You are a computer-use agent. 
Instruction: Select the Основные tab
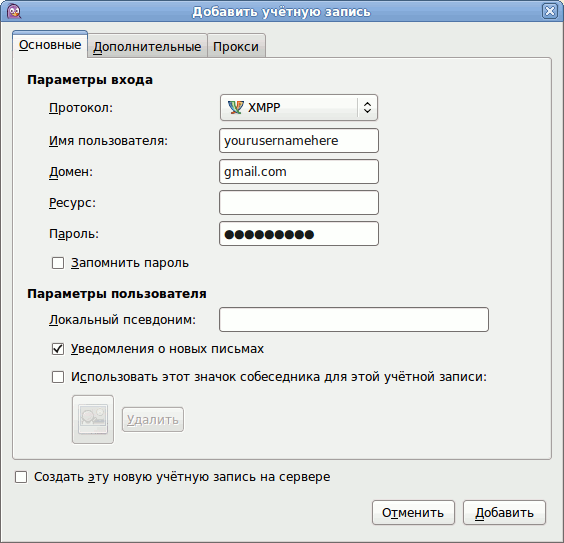point(50,45)
